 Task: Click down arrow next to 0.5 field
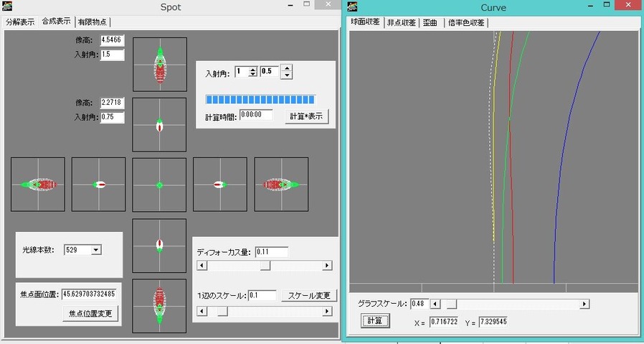tap(287, 75)
